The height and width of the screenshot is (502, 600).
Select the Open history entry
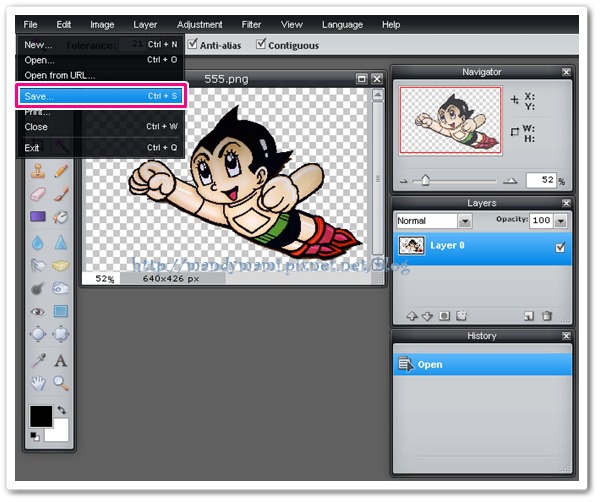(x=482, y=365)
